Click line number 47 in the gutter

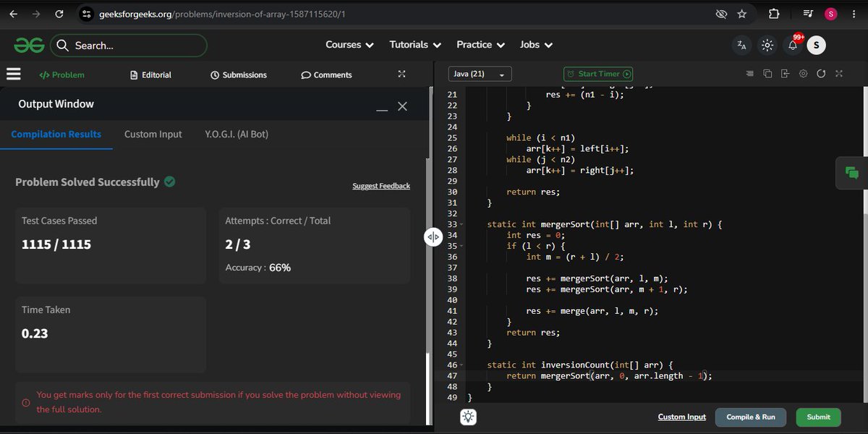452,376
